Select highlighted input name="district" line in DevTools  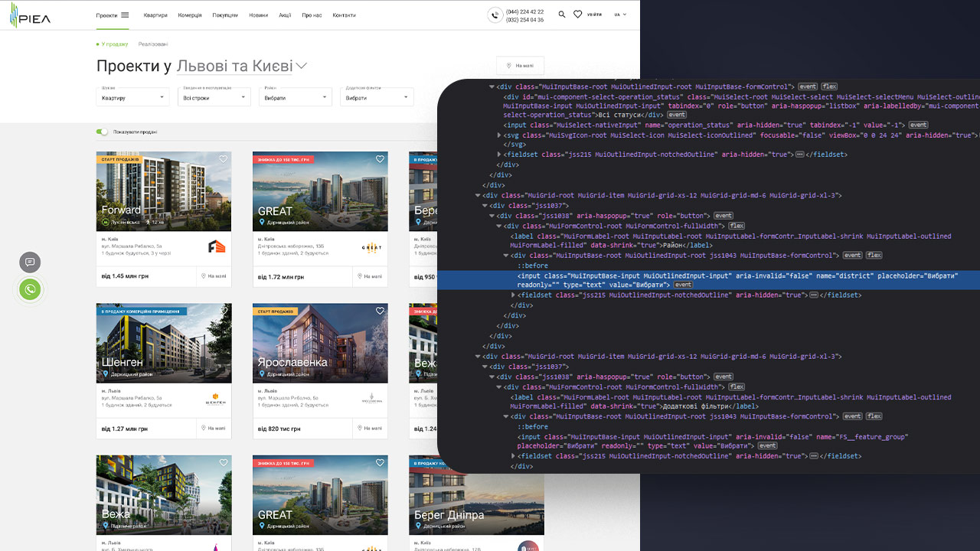708,280
